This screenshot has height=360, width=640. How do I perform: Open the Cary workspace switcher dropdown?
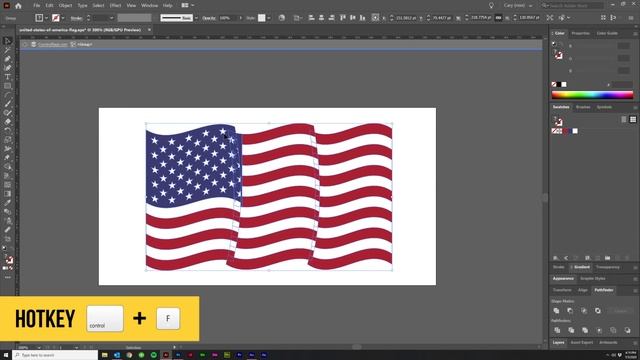click(518, 6)
